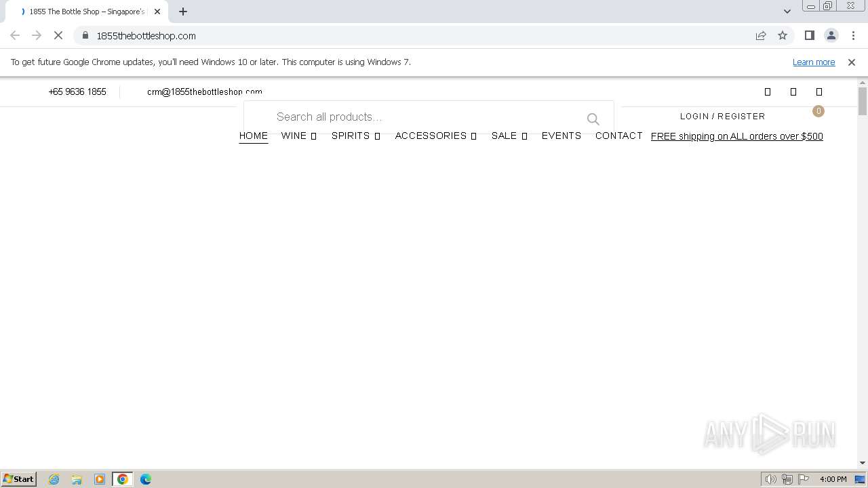View site lock information
This screenshot has width=868, height=488.
click(x=85, y=35)
